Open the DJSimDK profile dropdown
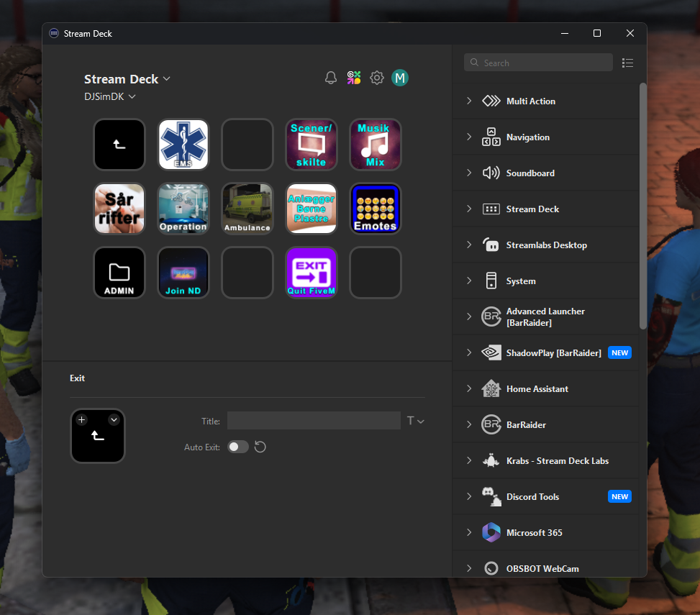Screen dimensions: 700x615 click(110, 96)
